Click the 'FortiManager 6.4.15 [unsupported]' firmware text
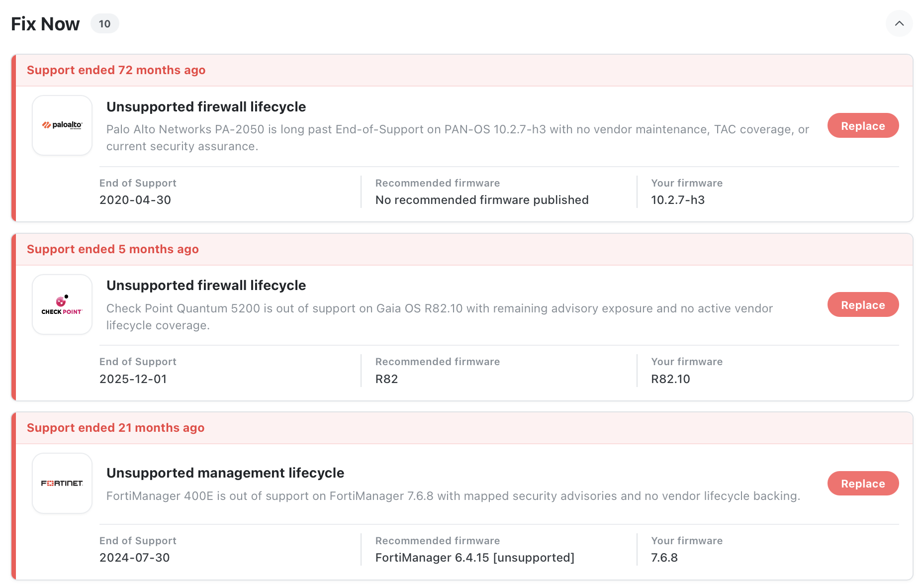The width and height of the screenshot is (924, 587). (474, 558)
